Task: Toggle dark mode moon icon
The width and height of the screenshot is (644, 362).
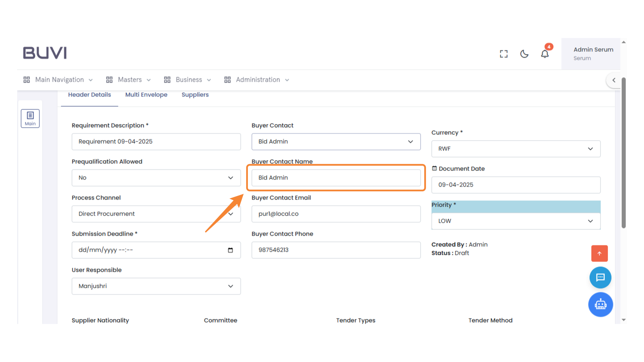Action: pos(524,54)
